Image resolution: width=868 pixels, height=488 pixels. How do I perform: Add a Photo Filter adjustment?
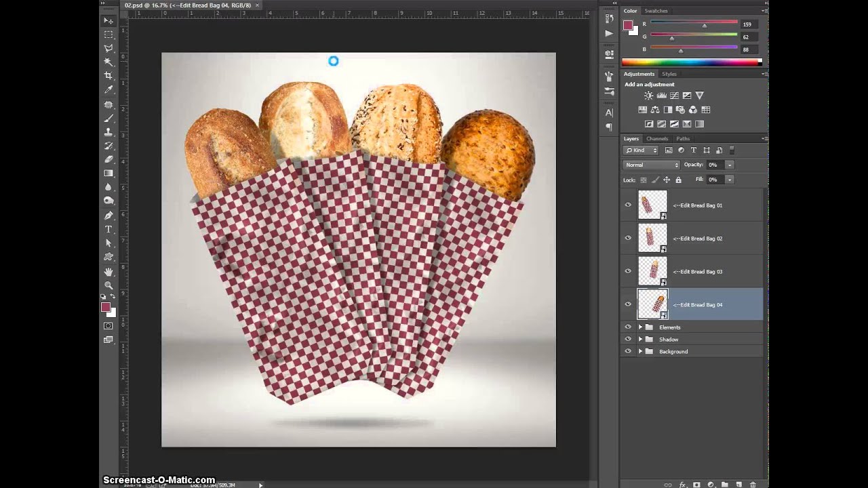pos(680,110)
